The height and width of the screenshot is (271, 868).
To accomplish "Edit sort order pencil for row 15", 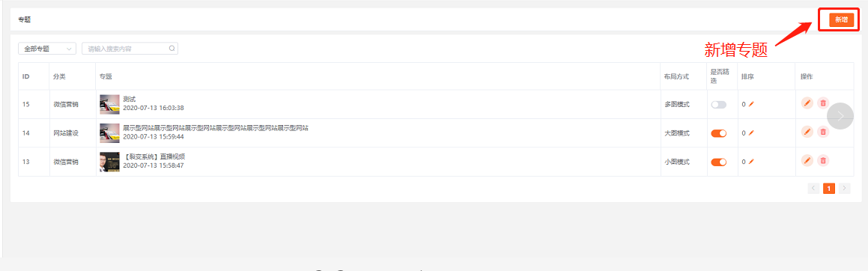I will click(751, 105).
